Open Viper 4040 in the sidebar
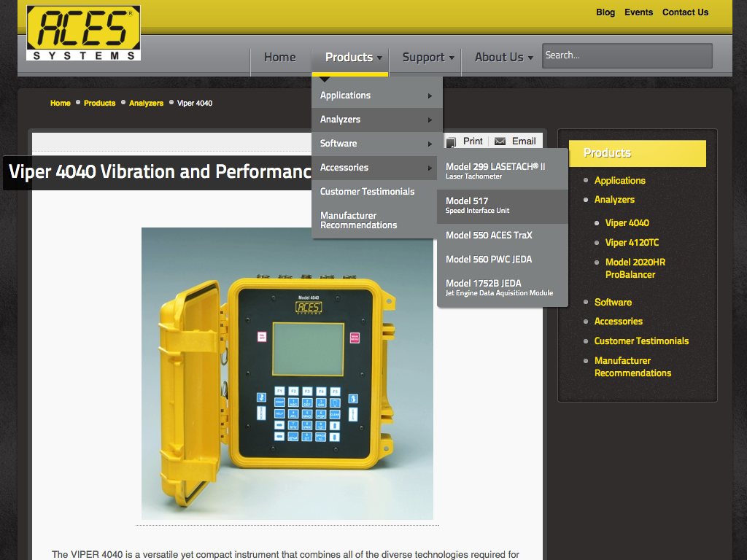Screen dimensions: 747x560 [x=627, y=223]
